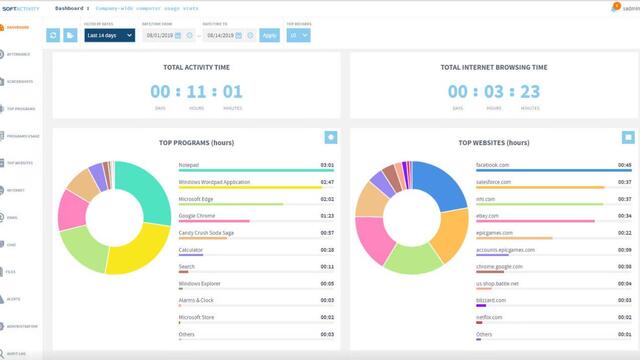Expand the Last 14 days filter dropdown
Image resolution: width=640 pixels, height=360 pixels.
pos(109,35)
